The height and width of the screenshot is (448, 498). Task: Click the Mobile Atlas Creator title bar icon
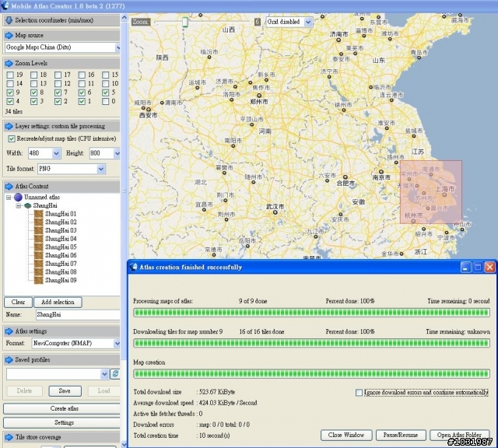(x=5, y=5)
